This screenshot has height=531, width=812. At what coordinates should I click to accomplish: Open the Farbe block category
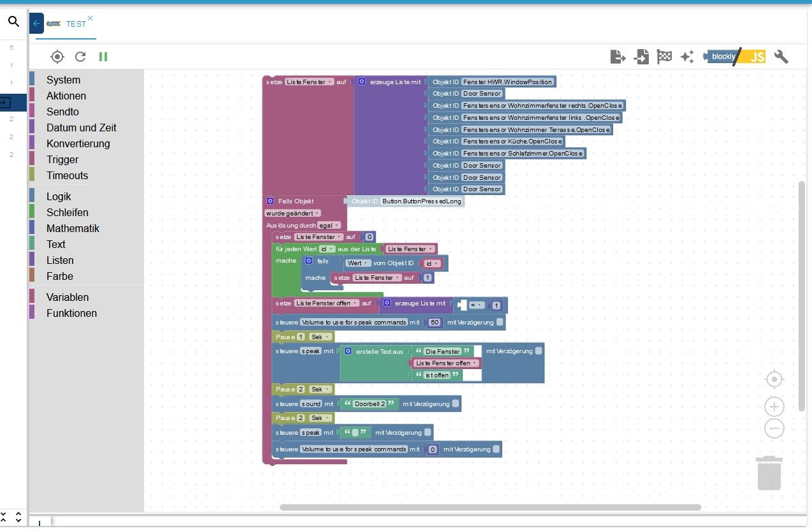(60, 276)
